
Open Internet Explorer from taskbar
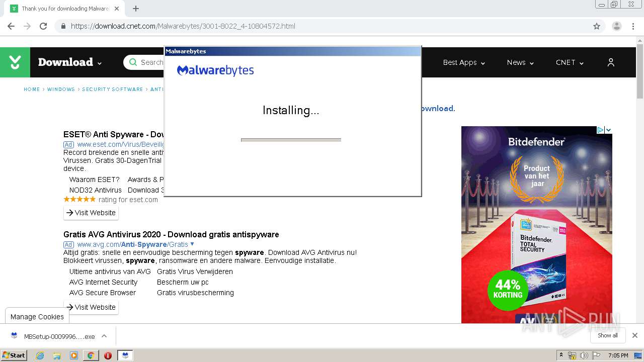pos(40,355)
